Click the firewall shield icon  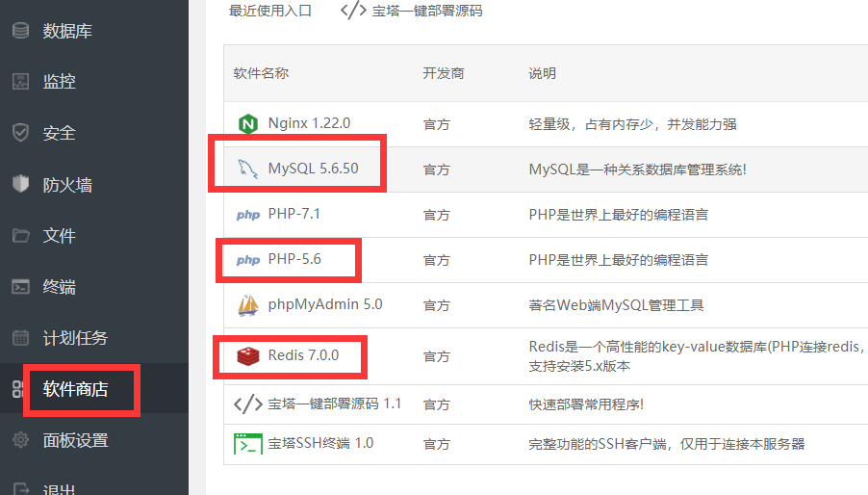coord(20,184)
